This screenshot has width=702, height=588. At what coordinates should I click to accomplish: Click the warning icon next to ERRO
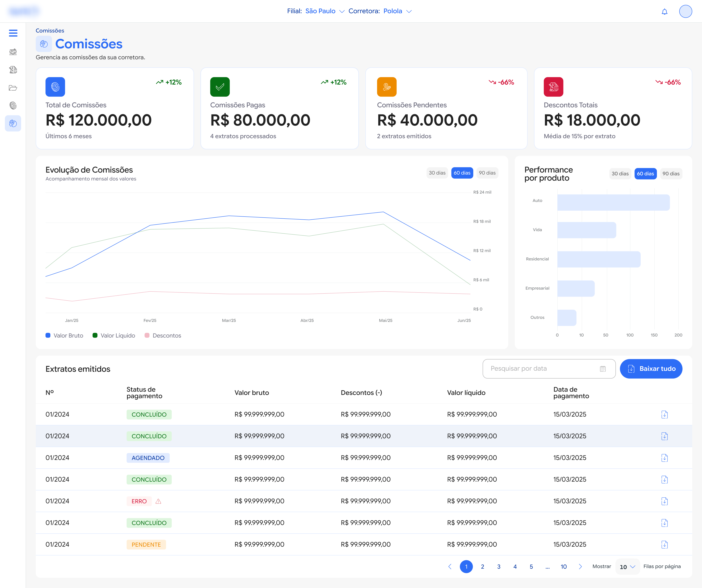pyautogui.click(x=158, y=501)
